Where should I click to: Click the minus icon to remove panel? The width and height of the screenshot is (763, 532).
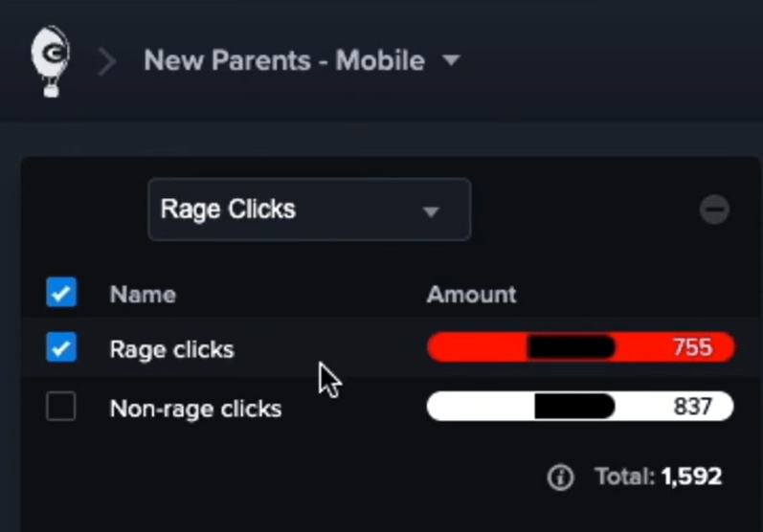tap(714, 210)
